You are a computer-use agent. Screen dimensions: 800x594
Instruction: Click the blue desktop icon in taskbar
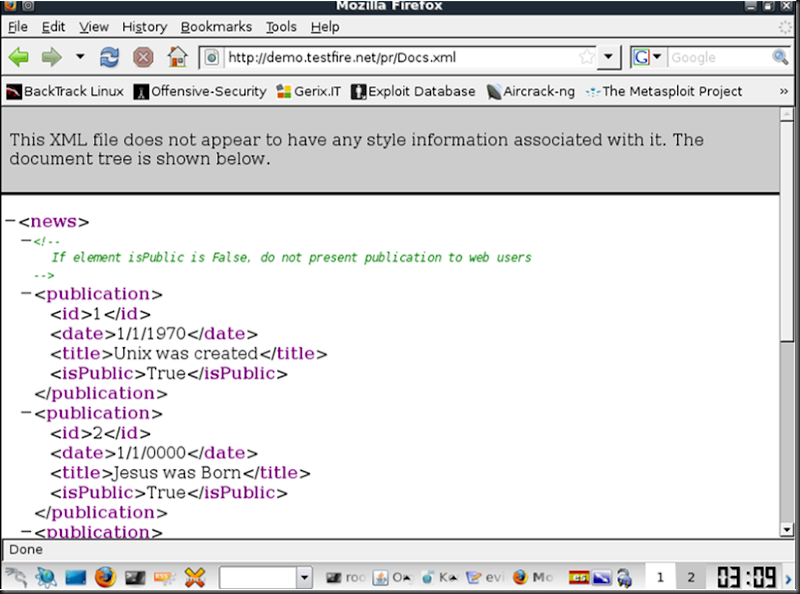tap(76, 577)
